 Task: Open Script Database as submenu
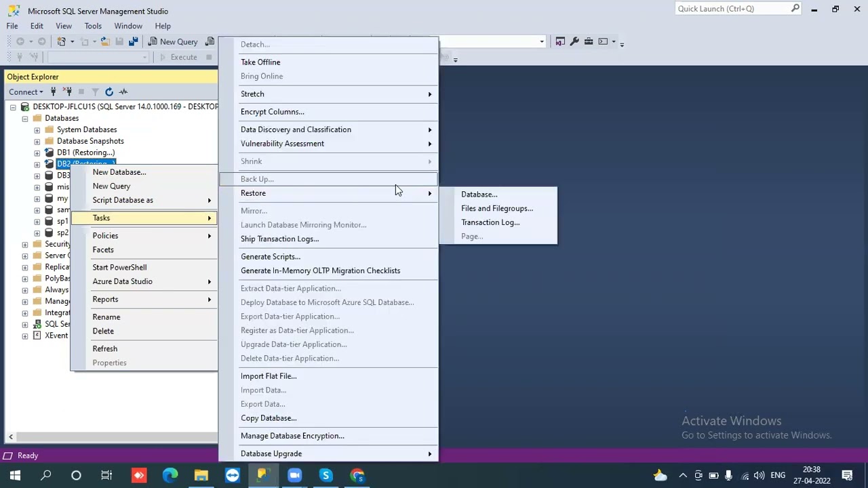[x=144, y=200]
